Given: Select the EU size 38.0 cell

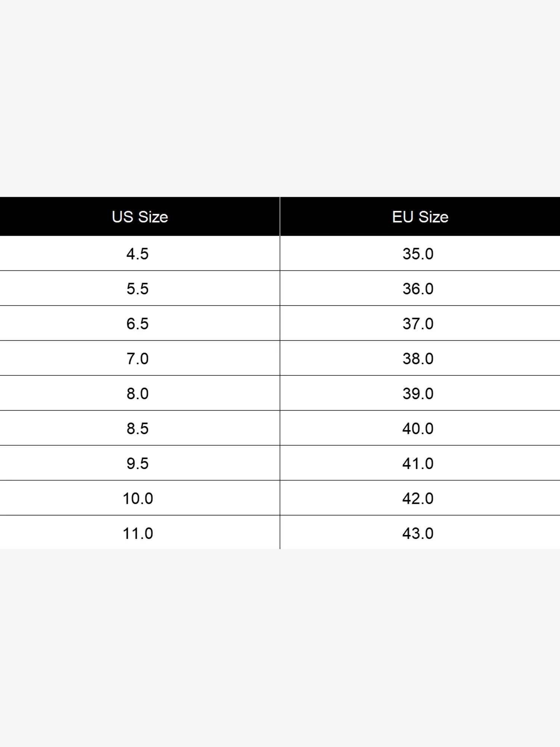Looking at the screenshot, I should point(418,359).
